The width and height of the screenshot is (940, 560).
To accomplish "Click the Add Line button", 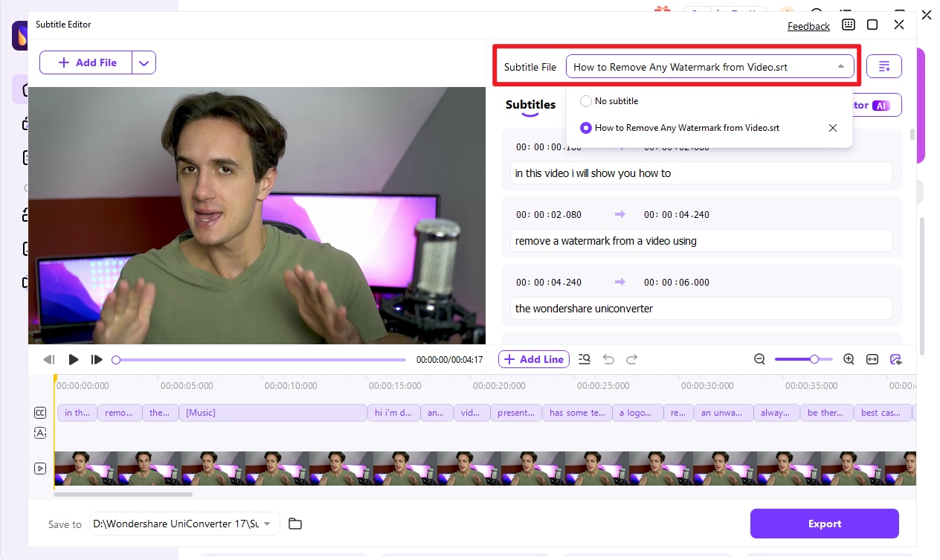I will pos(533,359).
